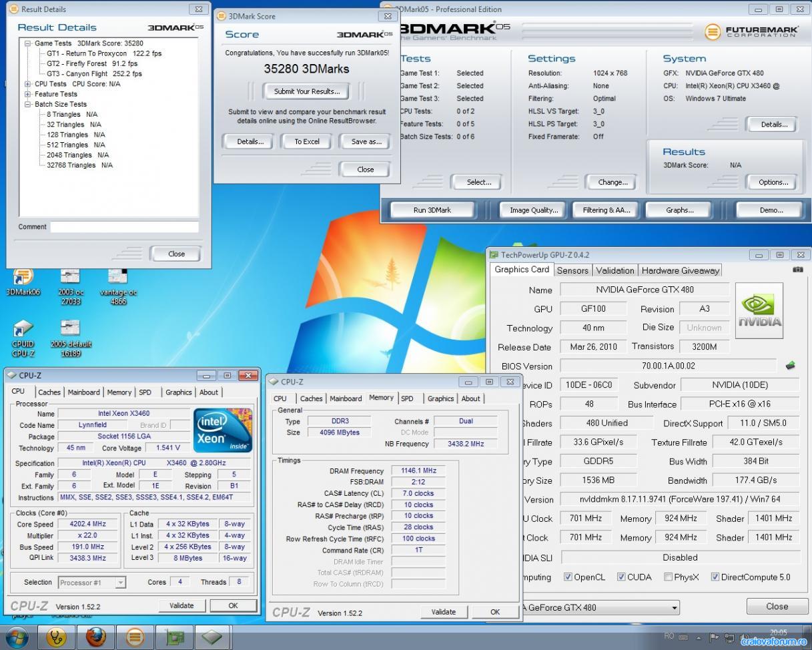This screenshot has height=650, width=812.
Task: Toggle the DirectCompute 5.0 checkbox
Action: point(715,577)
